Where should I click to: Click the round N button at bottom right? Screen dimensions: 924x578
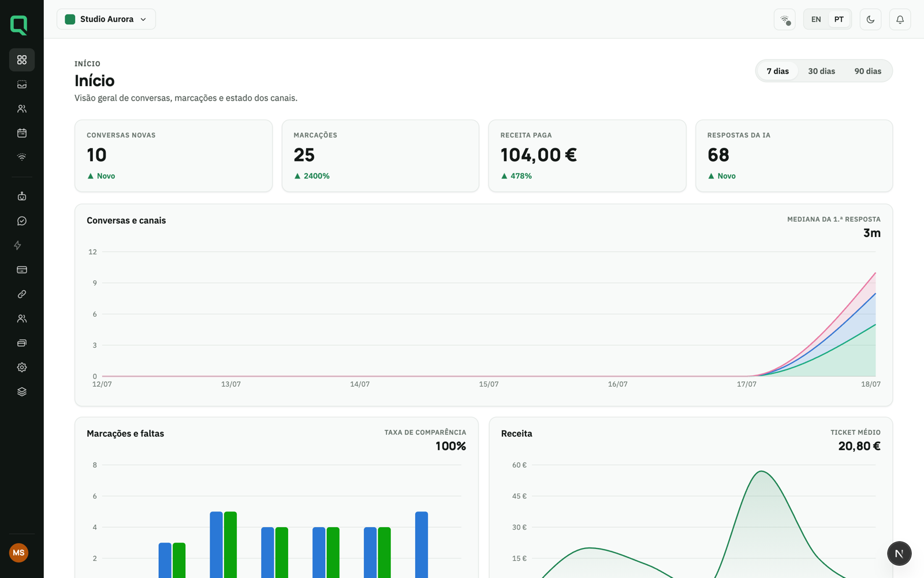pos(899,553)
